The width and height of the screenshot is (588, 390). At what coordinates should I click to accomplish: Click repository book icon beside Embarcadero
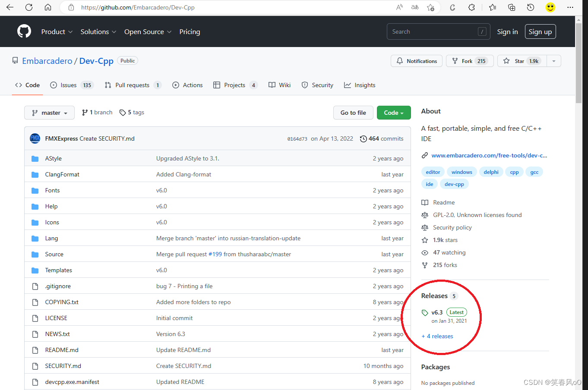(15, 61)
